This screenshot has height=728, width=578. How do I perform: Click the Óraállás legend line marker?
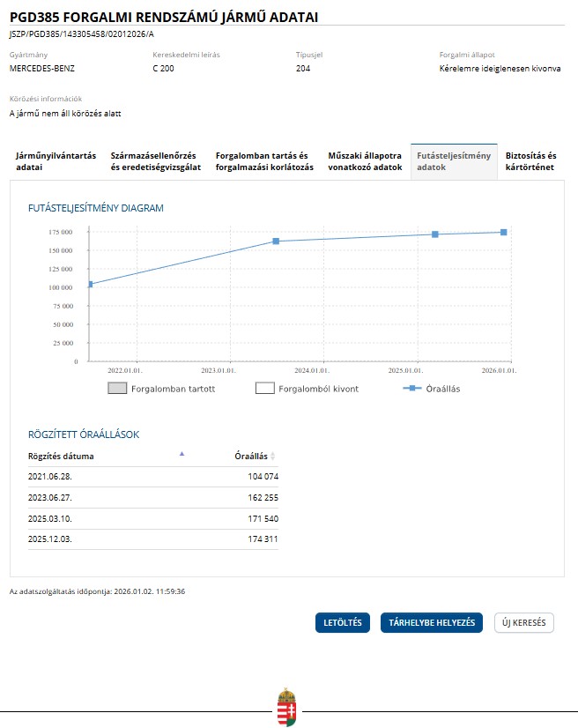[411, 388]
